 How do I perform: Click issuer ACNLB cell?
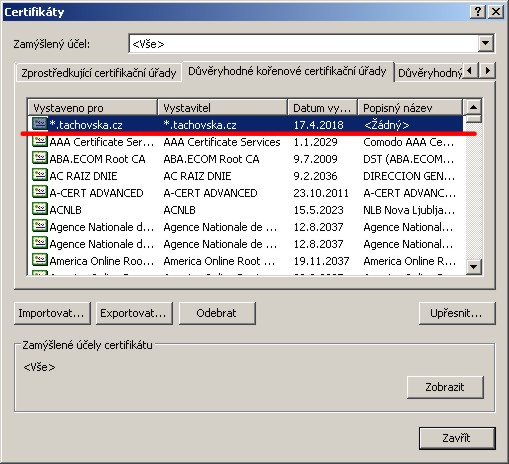coord(179,210)
